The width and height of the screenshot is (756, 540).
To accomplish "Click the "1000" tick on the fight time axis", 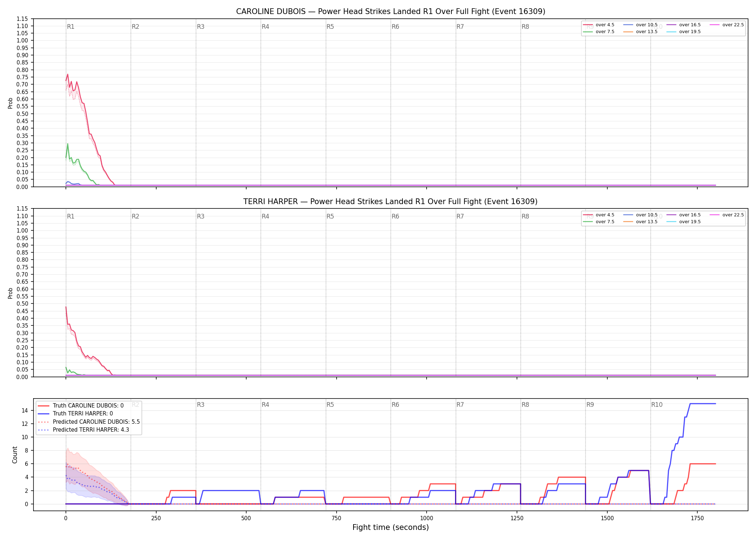I will click(x=427, y=518).
